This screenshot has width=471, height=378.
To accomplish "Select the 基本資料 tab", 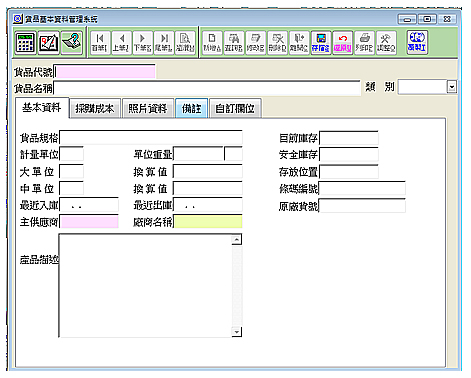I will [x=42, y=108].
